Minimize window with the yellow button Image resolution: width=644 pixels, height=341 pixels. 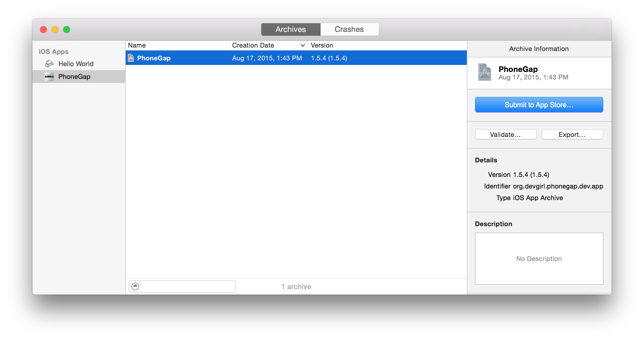click(x=55, y=30)
